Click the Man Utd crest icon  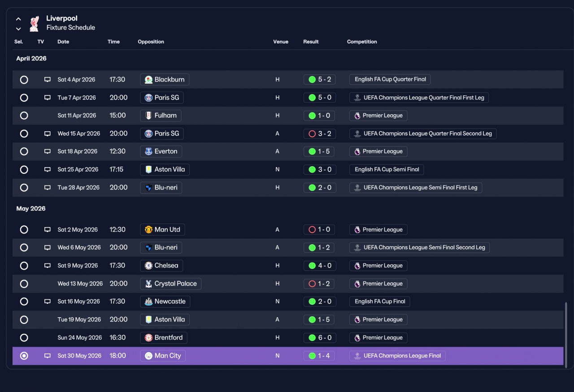(148, 230)
